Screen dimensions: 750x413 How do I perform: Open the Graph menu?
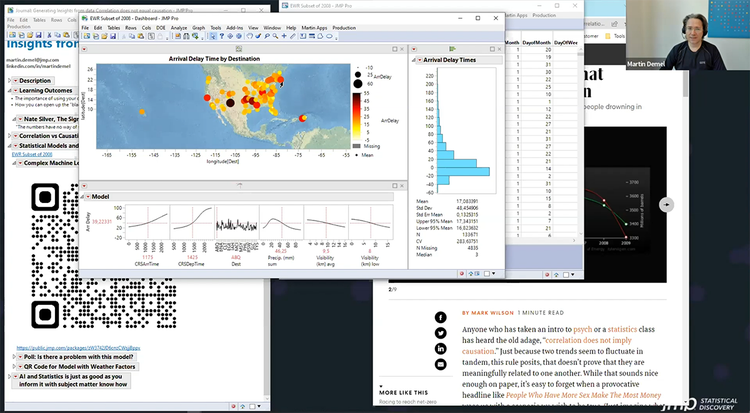click(x=199, y=27)
